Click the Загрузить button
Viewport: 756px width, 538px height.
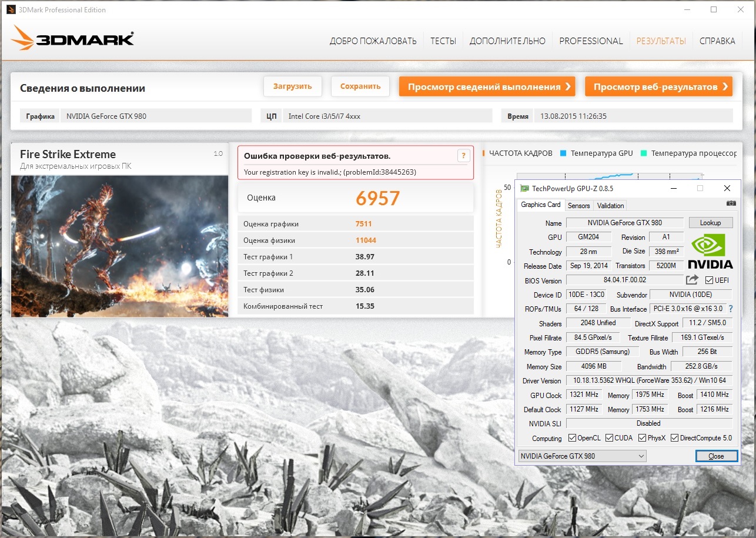[x=292, y=86]
